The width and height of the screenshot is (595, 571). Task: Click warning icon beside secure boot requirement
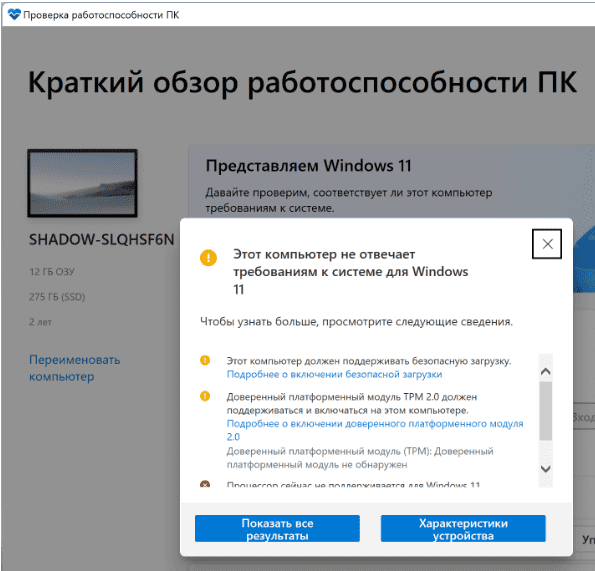coord(205,360)
